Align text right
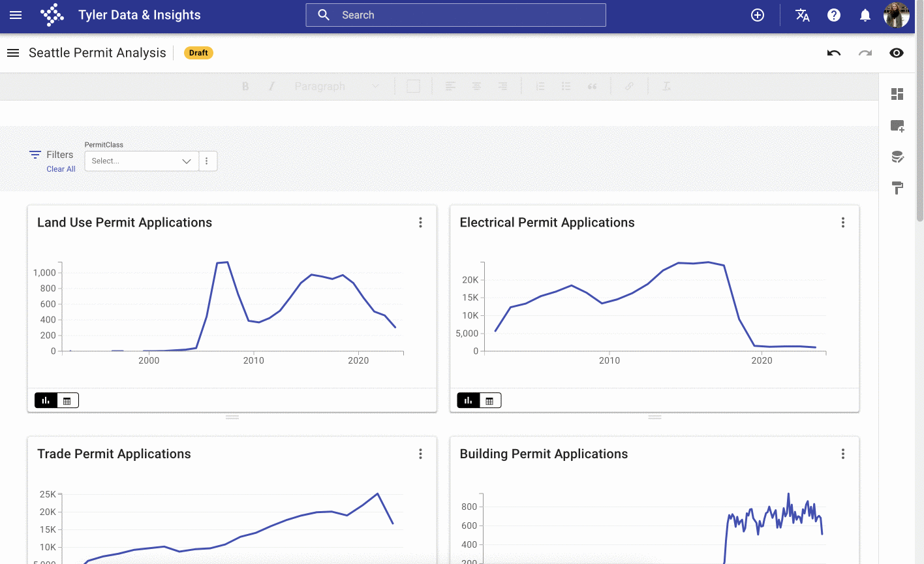 [x=502, y=86]
